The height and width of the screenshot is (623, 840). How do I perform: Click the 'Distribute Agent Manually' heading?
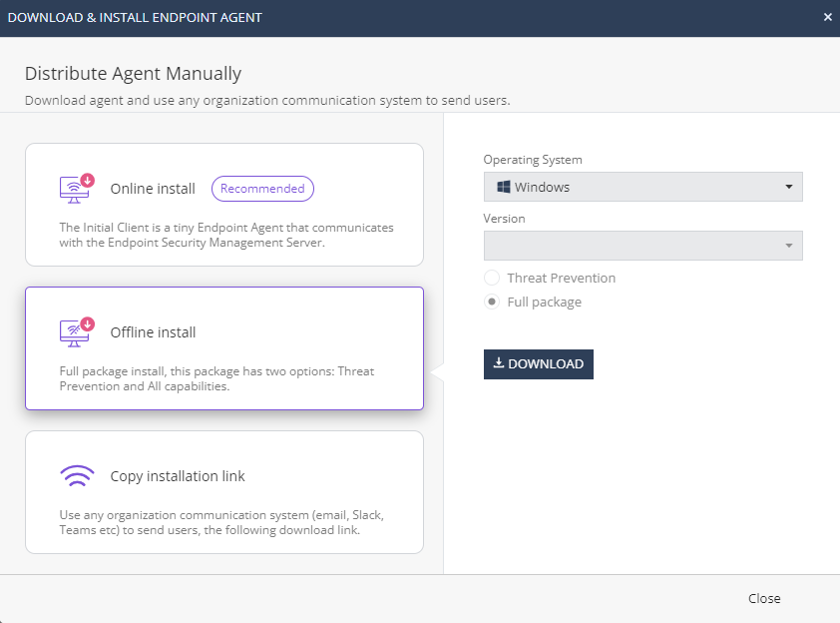point(133,74)
